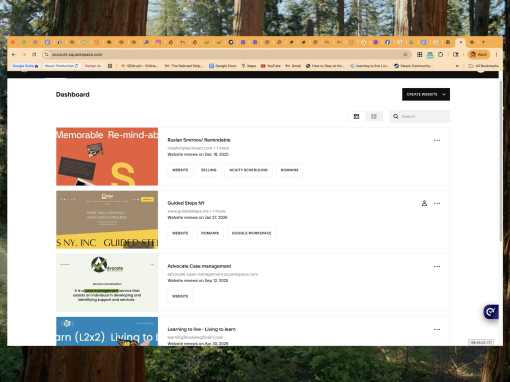The height and width of the screenshot is (382, 510).
Task: Click the search magnifier icon
Action: click(x=395, y=116)
